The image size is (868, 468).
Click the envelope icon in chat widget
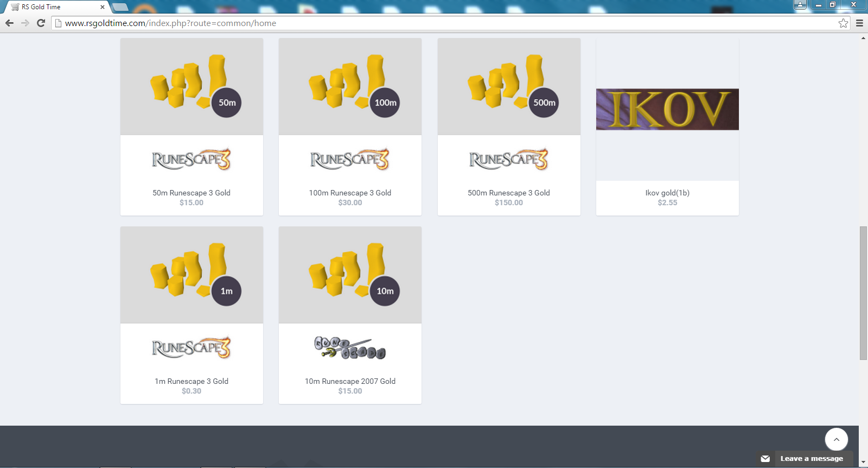click(765, 459)
